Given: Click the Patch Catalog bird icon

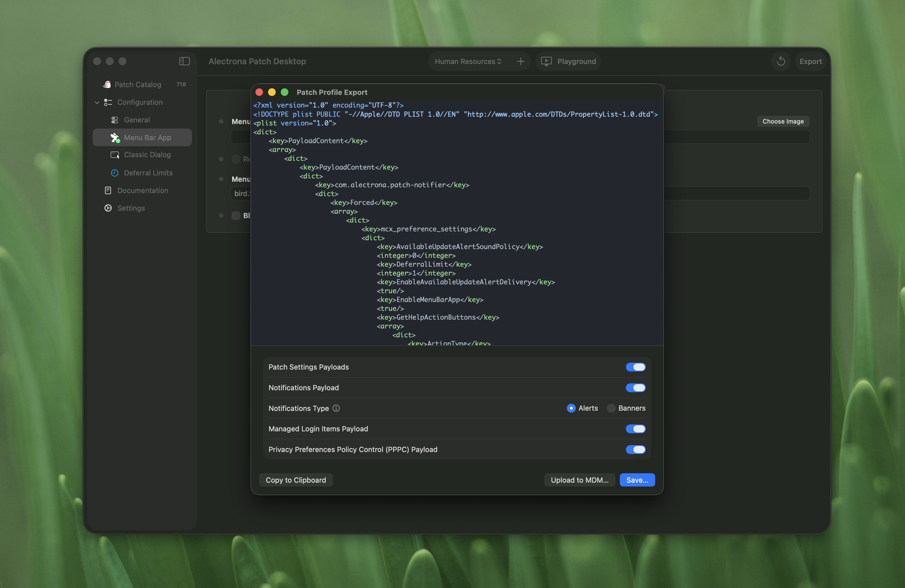Looking at the screenshot, I should [x=107, y=84].
